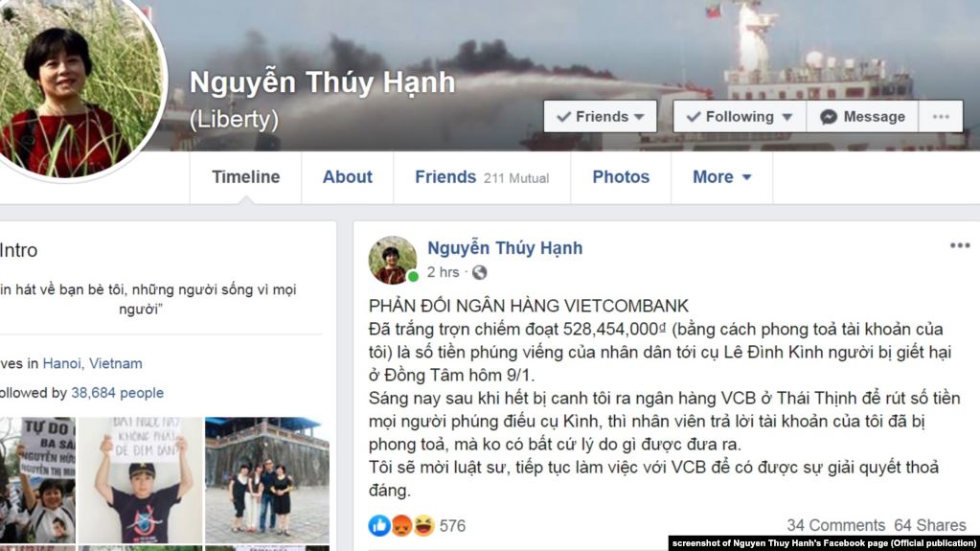This screenshot has height=551, width=980.
Task: Click the Like reaction icon
Action: pyautogui.click(x=378, y=525)
